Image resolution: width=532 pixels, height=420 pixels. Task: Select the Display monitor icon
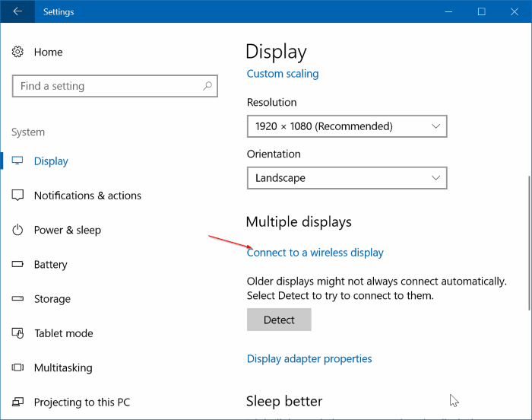click(x=18, y=161)
